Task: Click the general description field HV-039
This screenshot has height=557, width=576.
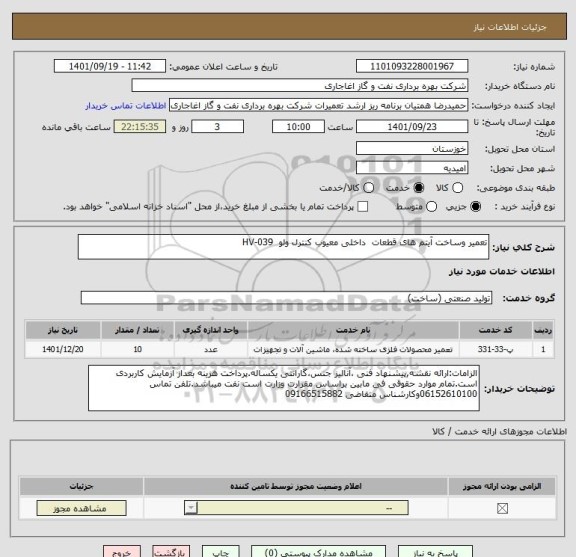Action: [283, 247]
